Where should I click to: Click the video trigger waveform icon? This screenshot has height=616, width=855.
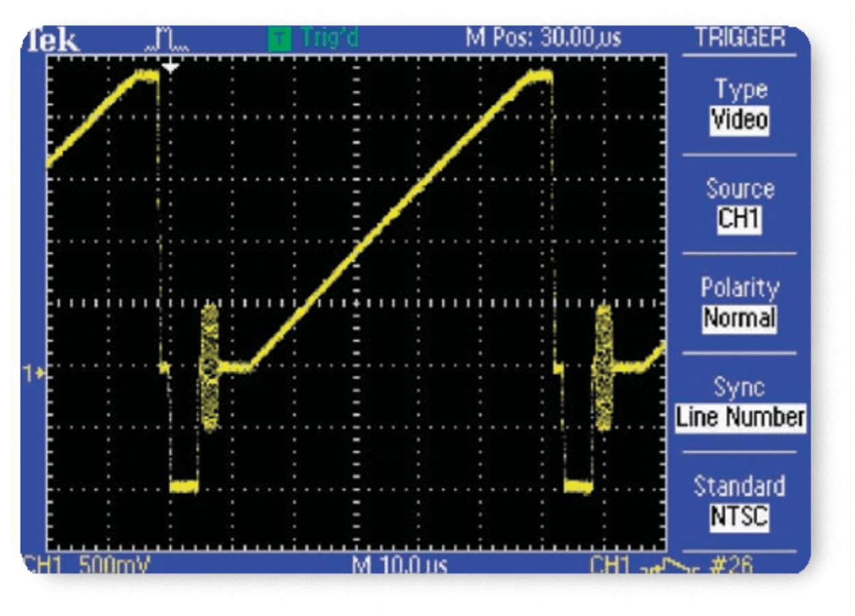673,565
